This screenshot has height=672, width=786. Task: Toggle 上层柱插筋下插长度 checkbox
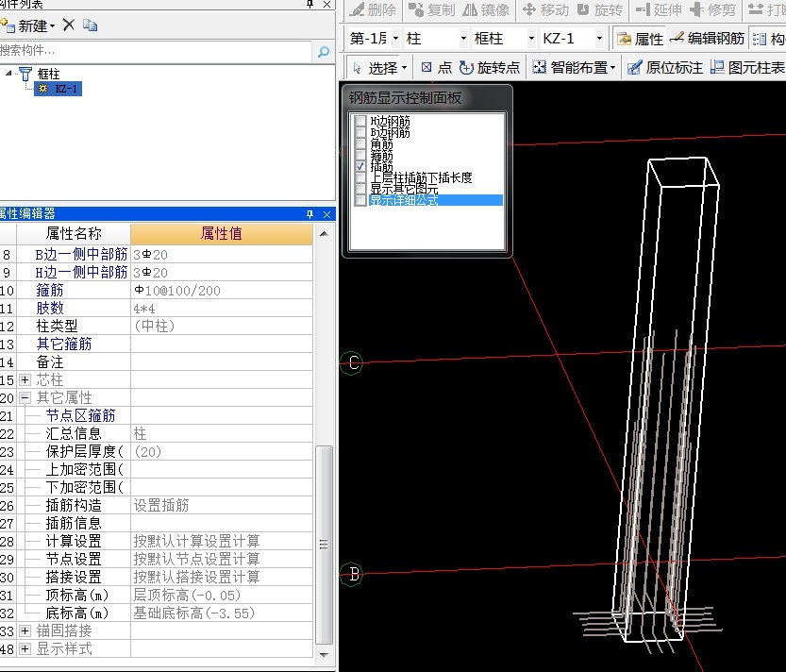[x=360, y=177]
